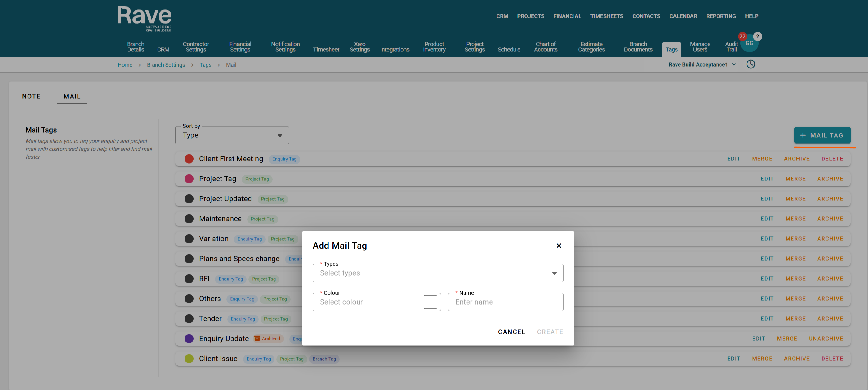Click the Enter name input field
The image size is (868, 390).
point(505,302)
